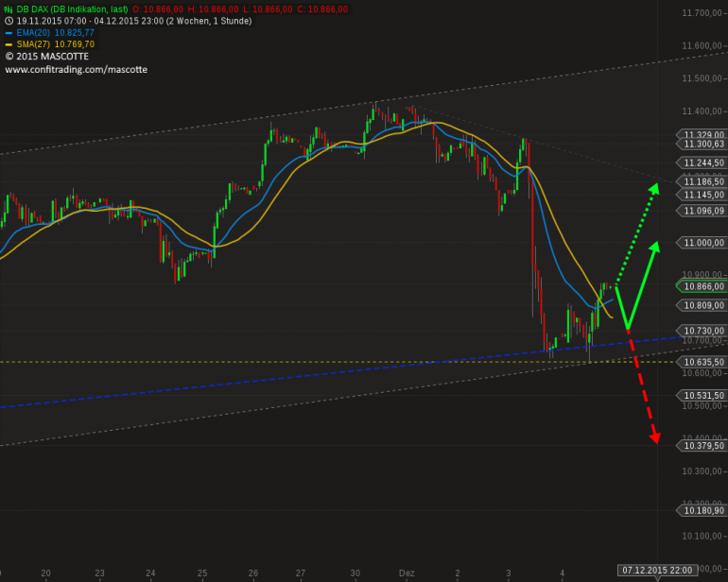Image resolution: width=728 pixels, height=582 pixels.
Task: Click the 10.379,50 target price tag
Action: click(702, 446)
